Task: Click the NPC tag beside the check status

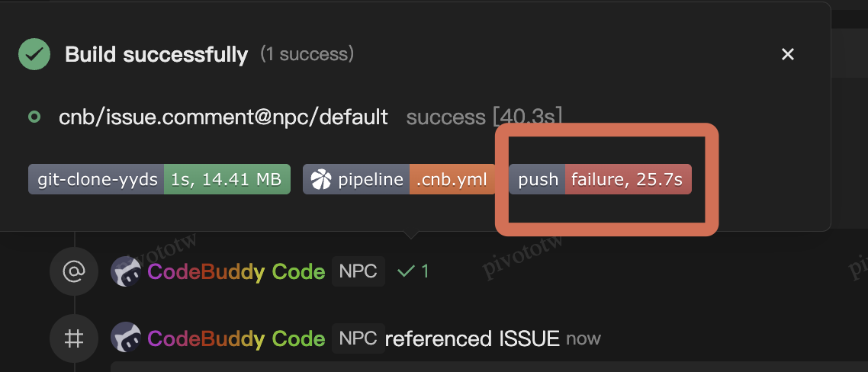Action: 358,271
